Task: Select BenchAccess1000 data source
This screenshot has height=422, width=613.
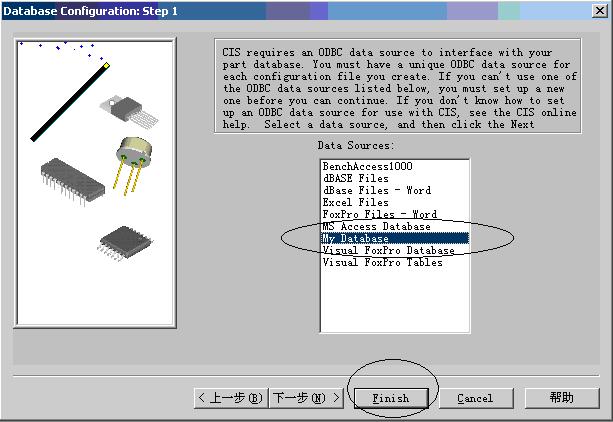Action: click(x=395, y=166)
